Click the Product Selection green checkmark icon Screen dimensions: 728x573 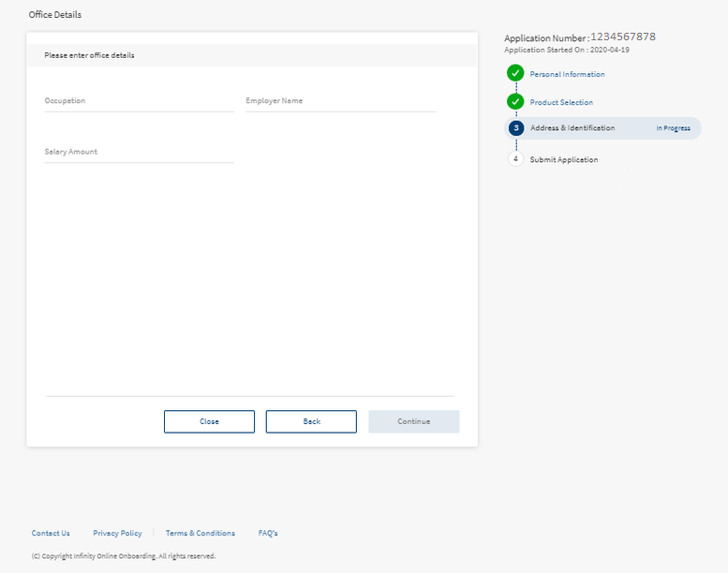coord(515,102)
